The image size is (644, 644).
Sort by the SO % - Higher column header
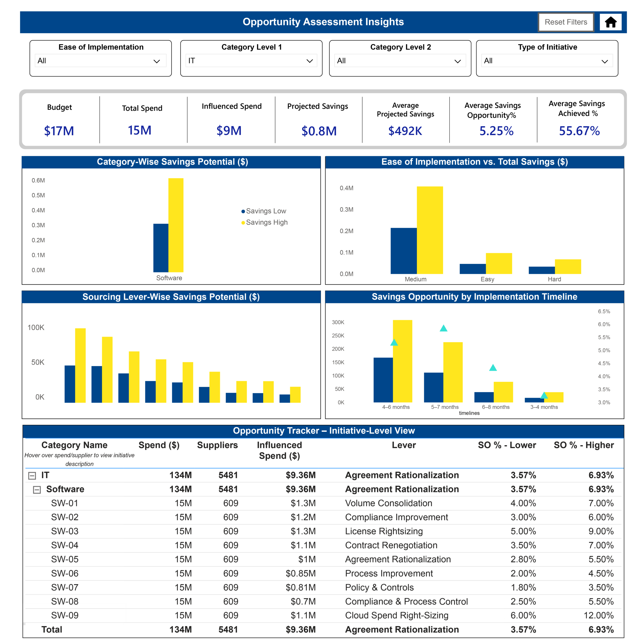(x=583, y=445)
